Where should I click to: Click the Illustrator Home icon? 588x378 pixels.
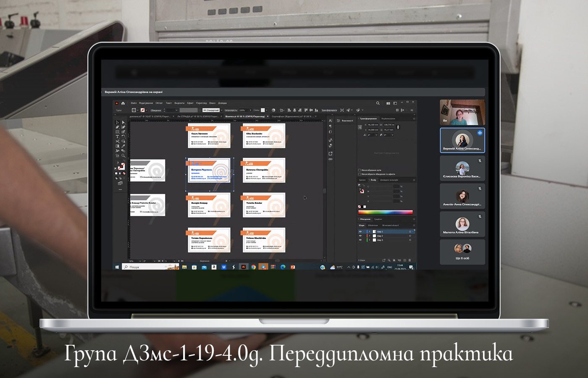123,103
